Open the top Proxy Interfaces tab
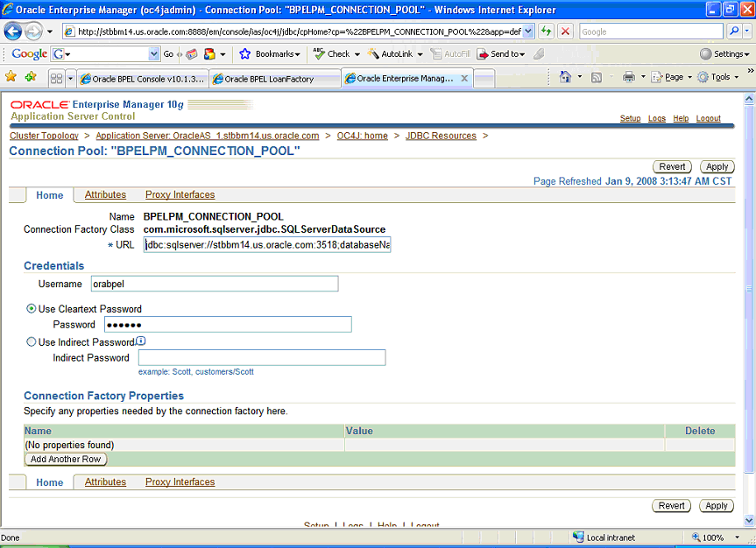 click(180, 194)
